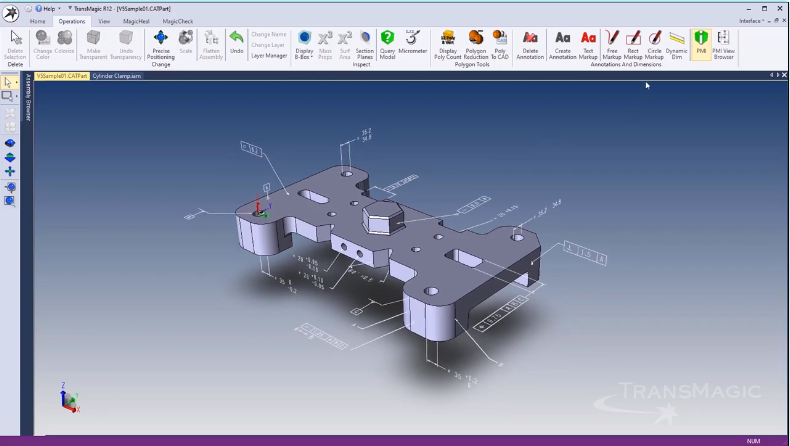
Task: Click the zoom window tool in sidebar
Action: pos(10,201)
